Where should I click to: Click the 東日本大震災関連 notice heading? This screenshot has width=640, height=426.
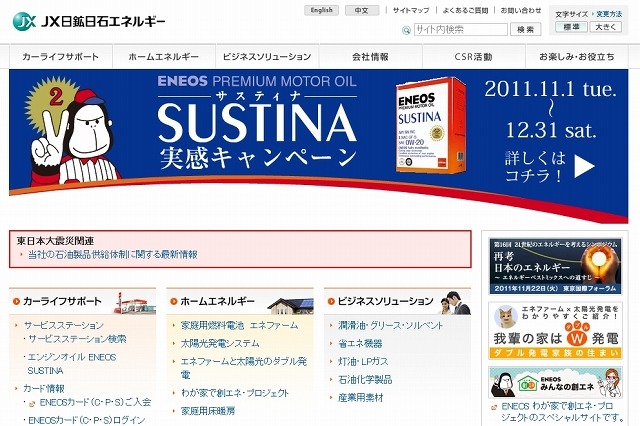point(56,241)
